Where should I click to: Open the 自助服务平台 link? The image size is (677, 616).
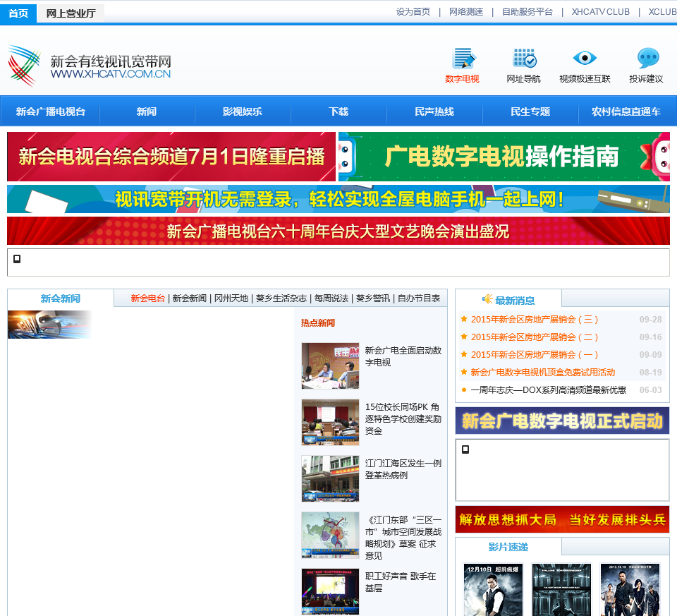tap(527, 12)
